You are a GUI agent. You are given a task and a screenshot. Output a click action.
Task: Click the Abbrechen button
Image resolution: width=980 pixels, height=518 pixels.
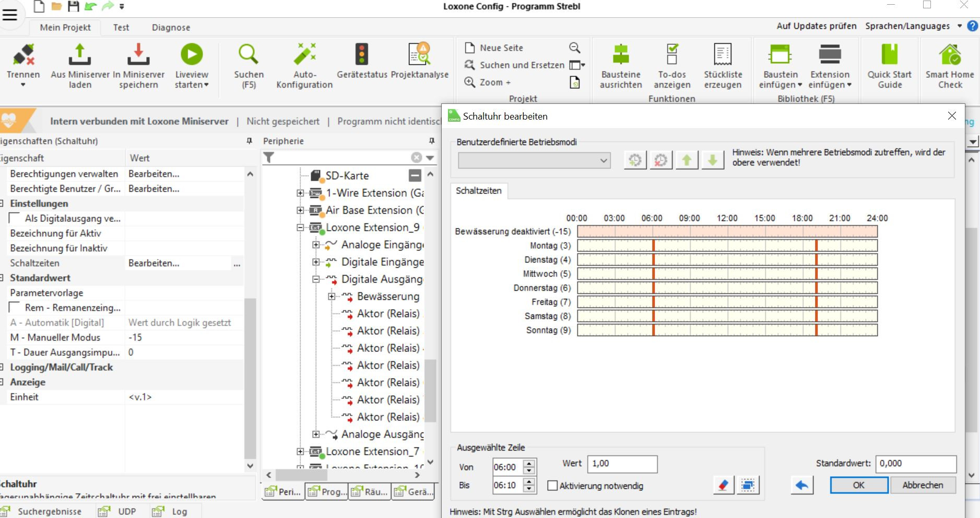pos(923,485)
